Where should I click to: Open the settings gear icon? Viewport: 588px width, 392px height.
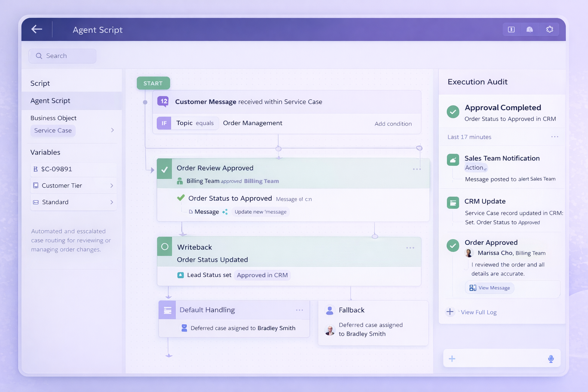point(550,29)
